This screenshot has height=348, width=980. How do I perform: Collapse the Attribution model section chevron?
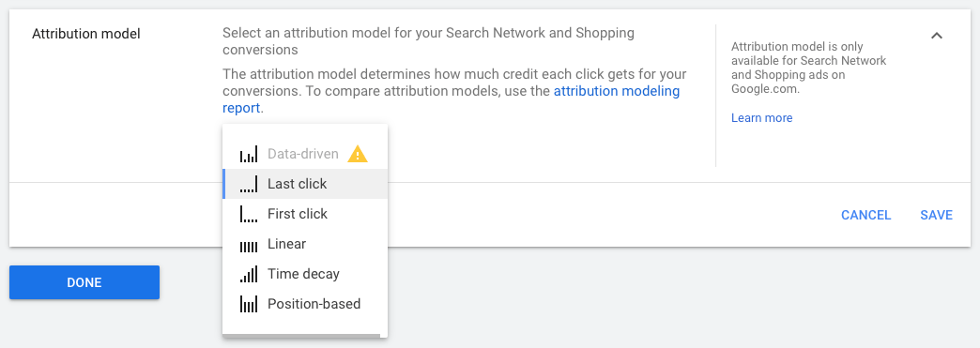coord(936,36)
